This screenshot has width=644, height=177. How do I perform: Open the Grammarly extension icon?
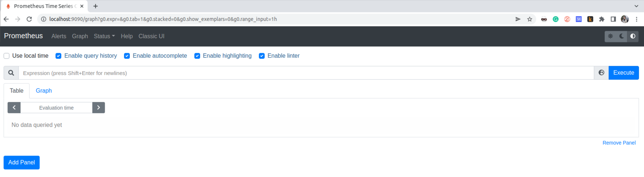(x=555, y=19)
